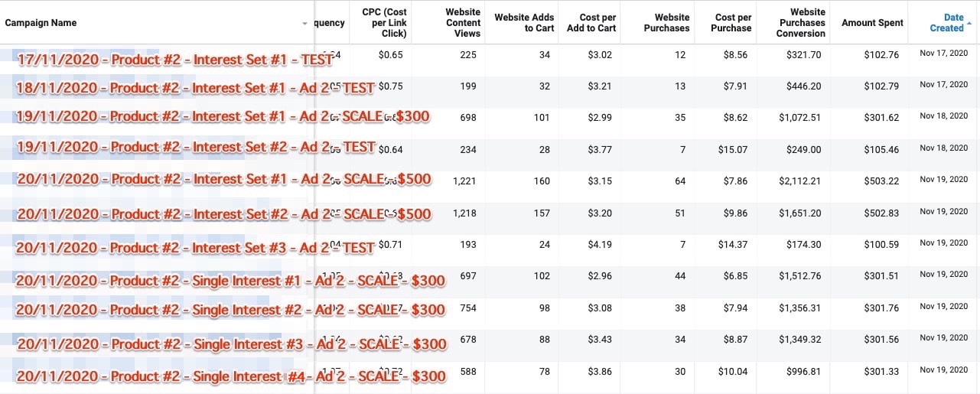Sort by Date Created column header
Image resolution: width=980 pixels, height=394 pixels.
coord(946,23)
